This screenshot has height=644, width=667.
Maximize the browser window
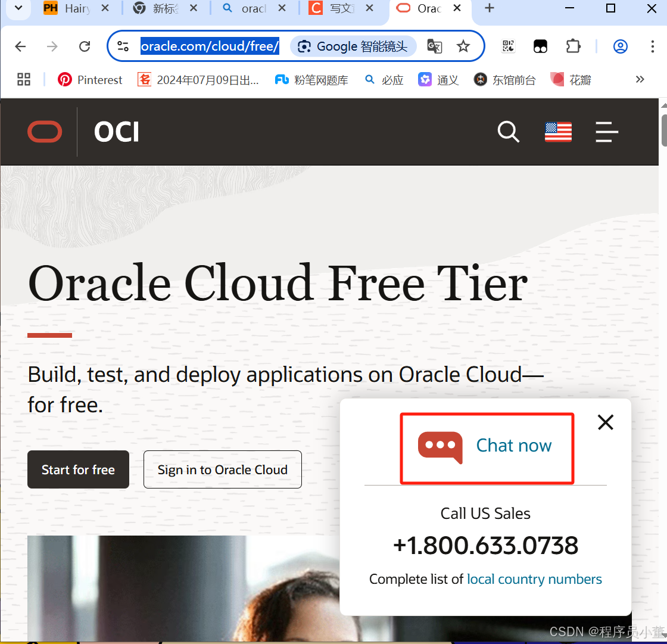click(x=610, y=8)
